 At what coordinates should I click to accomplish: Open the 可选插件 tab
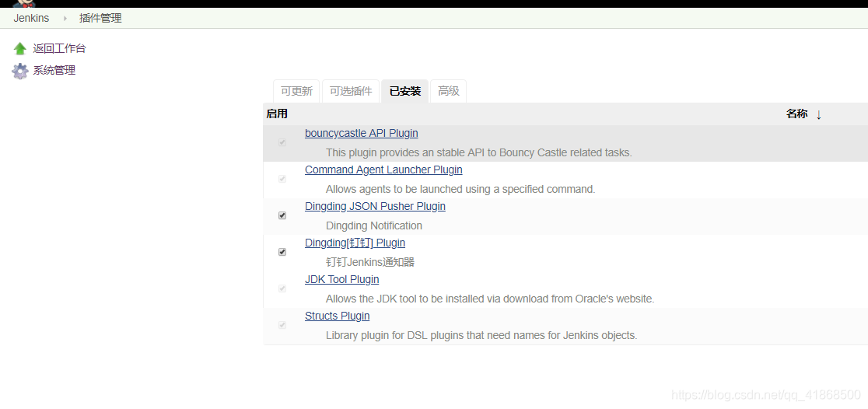point(351,91)
